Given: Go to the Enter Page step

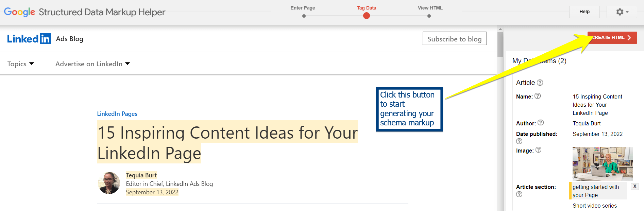Looking at the screenshot, I should pyautogui.click(x=304, y=16).
